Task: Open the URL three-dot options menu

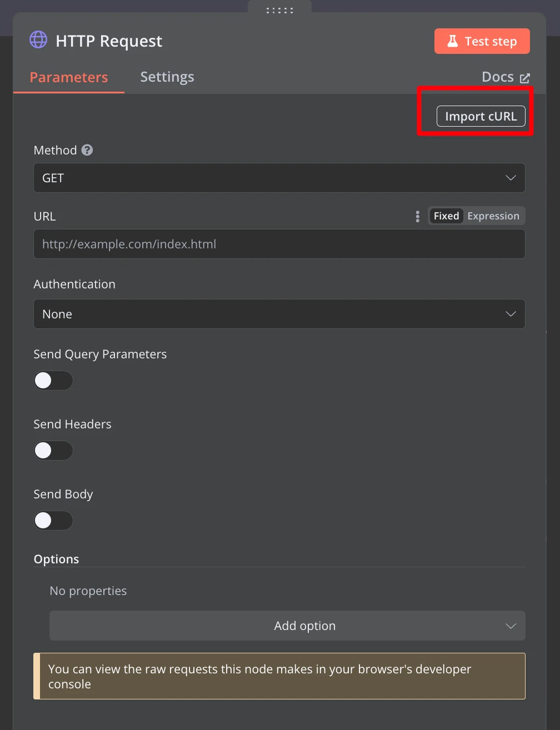Action: 418,216
